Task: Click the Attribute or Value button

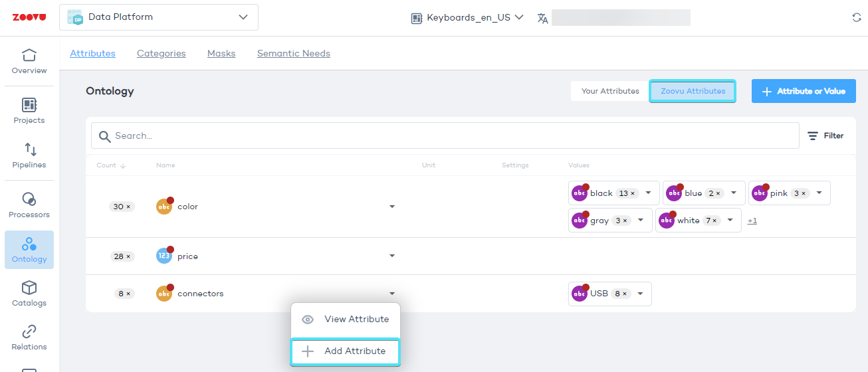Action: 804,91
